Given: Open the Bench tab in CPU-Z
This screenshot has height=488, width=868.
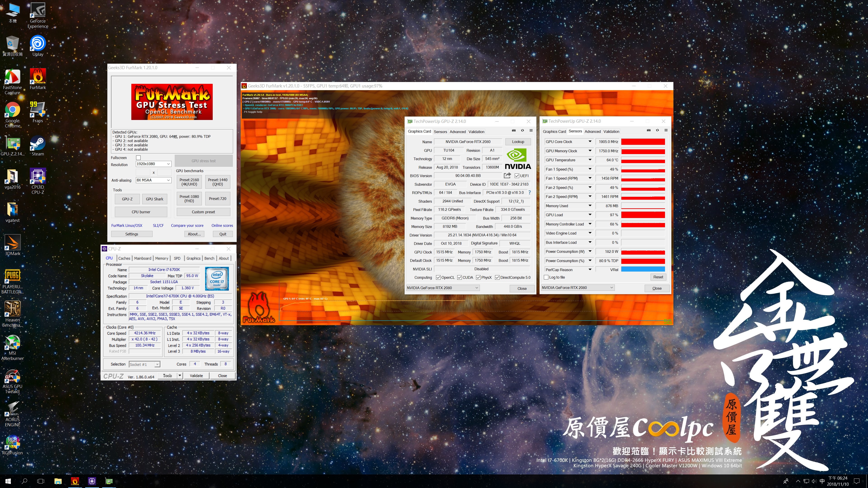Looking at the screenshot, I should point(209,258).
